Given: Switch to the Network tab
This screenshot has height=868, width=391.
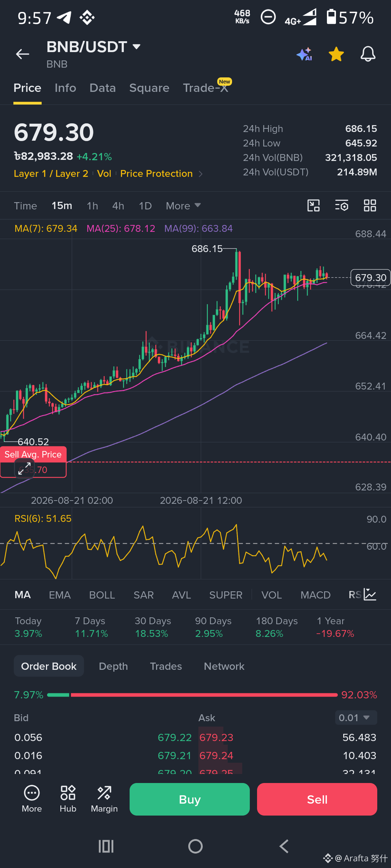Looking at the screenshot, I should 224,666.
